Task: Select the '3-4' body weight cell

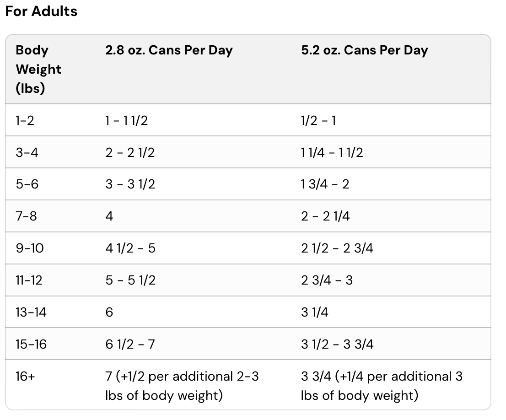Action: point(27,152)
